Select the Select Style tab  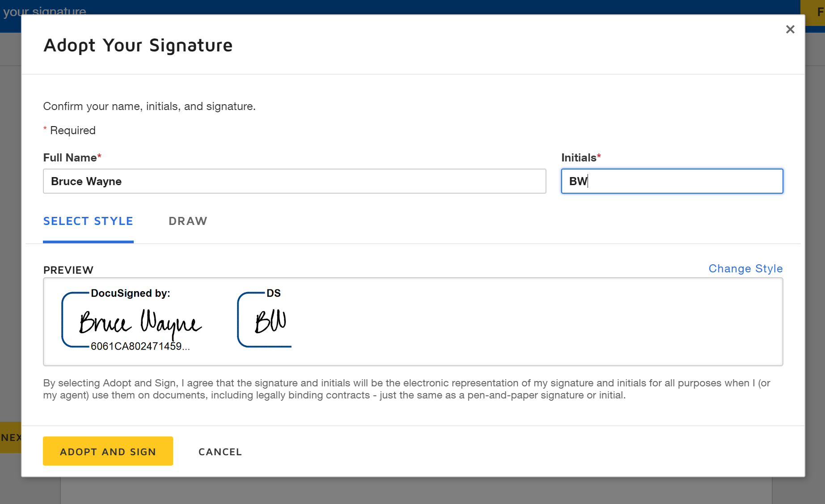click(88, 221)
